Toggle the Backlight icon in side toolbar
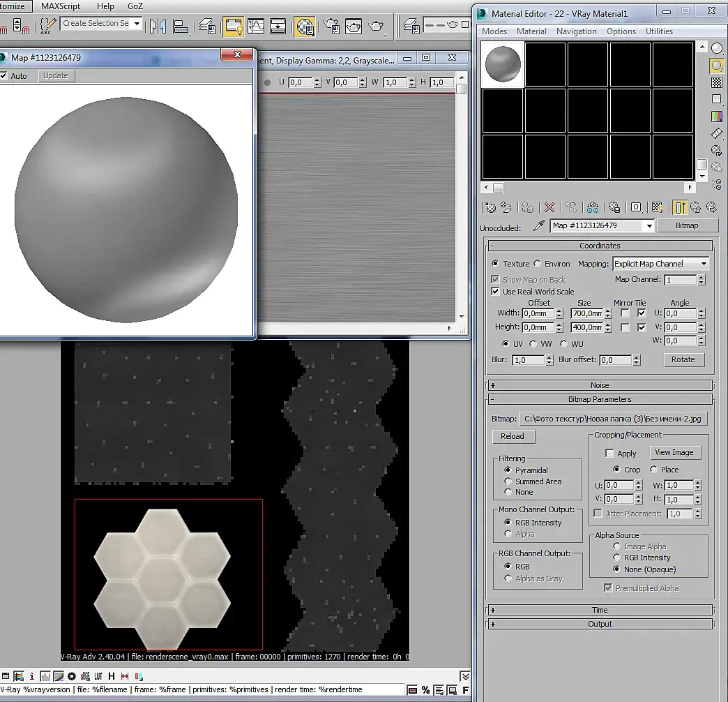The image size is (728, 702). pos(717,66)
